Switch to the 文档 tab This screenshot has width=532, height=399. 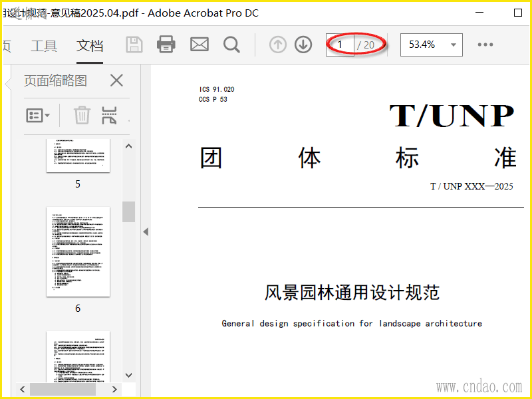[x=90, y=46]
